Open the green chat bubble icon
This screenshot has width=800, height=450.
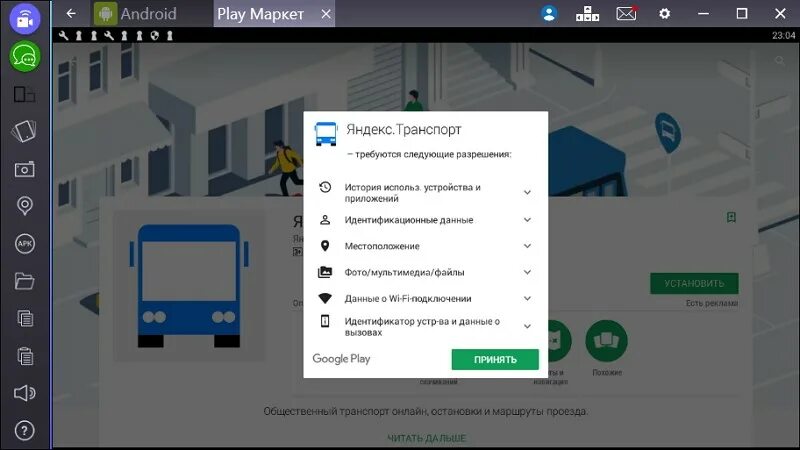[x=24, y=56]
